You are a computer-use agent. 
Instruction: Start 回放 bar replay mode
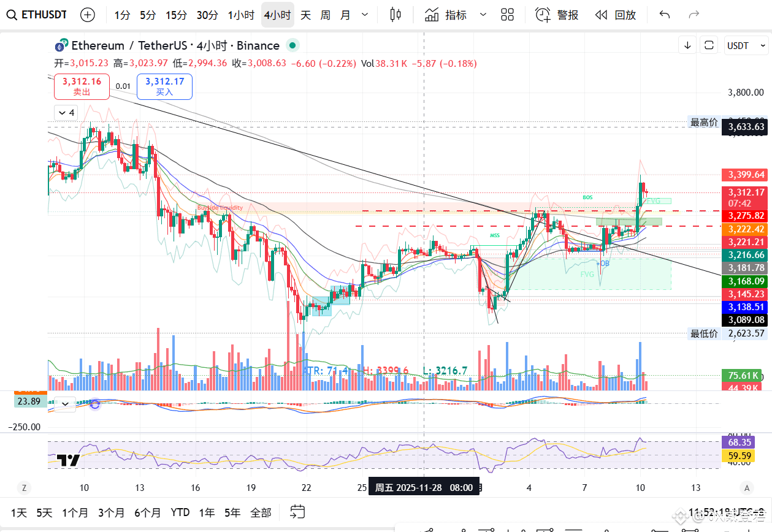616,15
